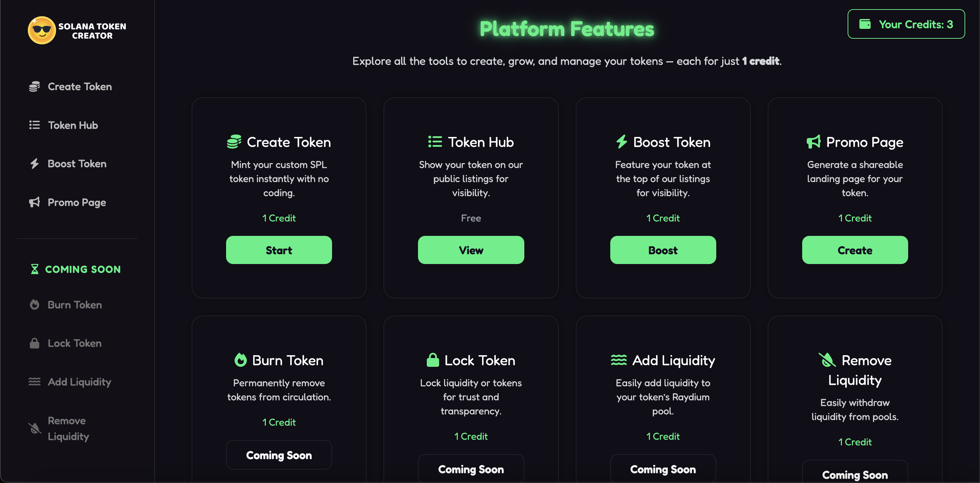980x483 pixels.
Task: Click the lightning bolt icon on Boost Token card
Action: point(621,142)
